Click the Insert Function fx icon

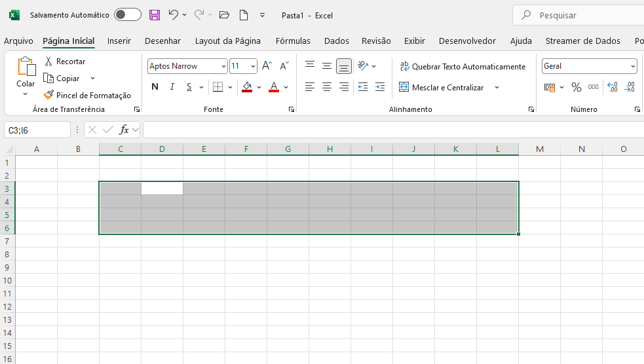pos(124,130)
